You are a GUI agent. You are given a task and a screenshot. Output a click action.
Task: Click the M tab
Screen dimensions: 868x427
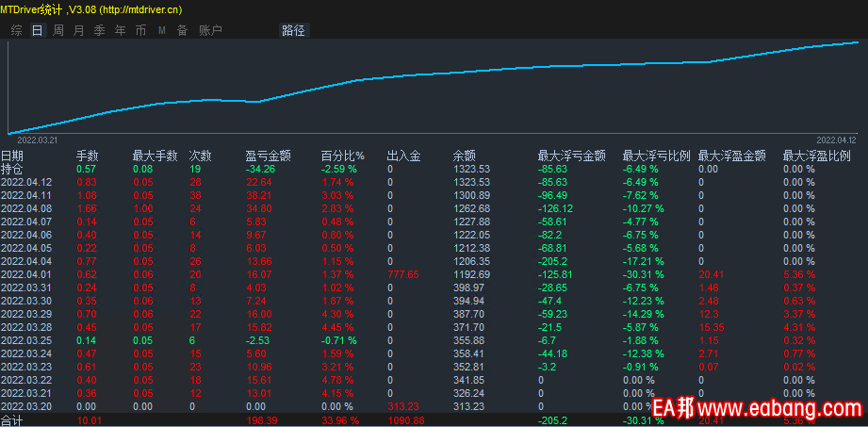(x=161, y=30)
